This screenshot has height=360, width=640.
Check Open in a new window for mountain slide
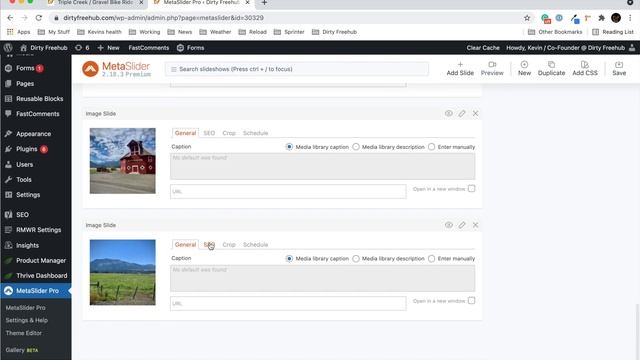pos(471,300)
